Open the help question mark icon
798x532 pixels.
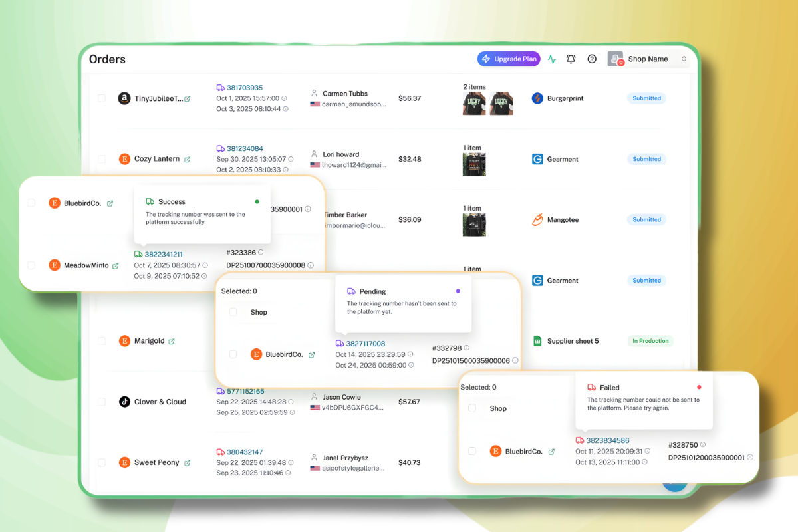592,59
